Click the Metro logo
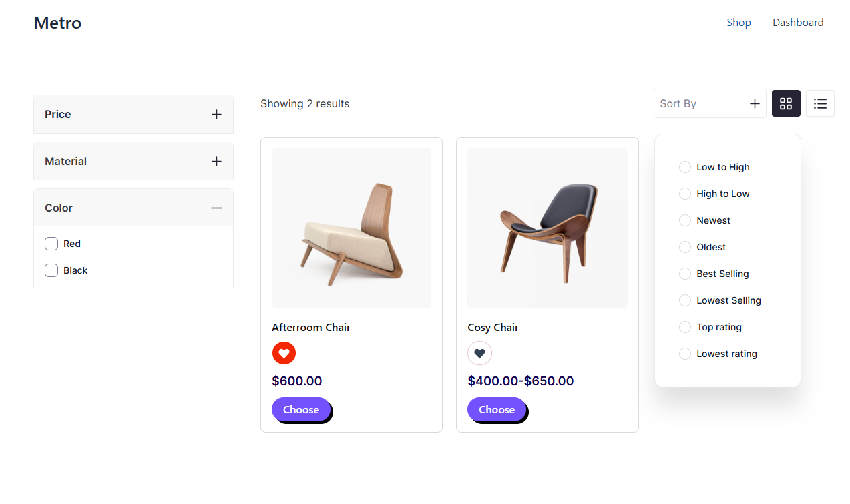Image resolution: width=850 pixels, height=504 pixels. coord(57,23)
